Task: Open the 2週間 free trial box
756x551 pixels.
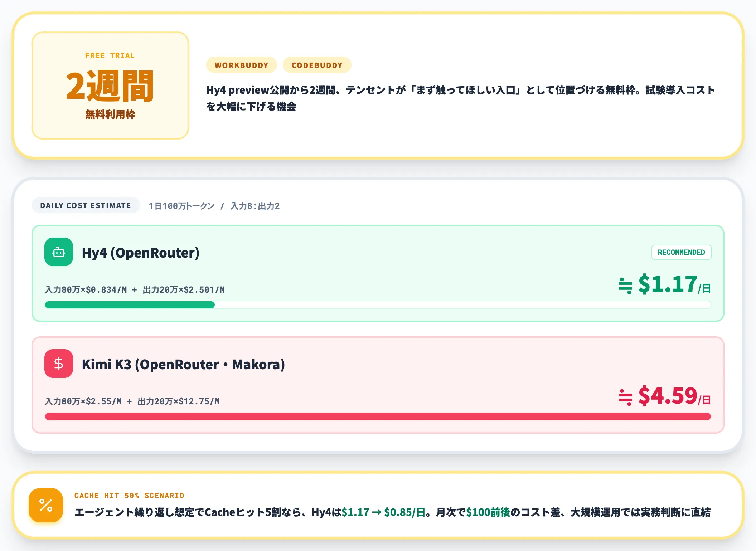Action: [110, 86]
